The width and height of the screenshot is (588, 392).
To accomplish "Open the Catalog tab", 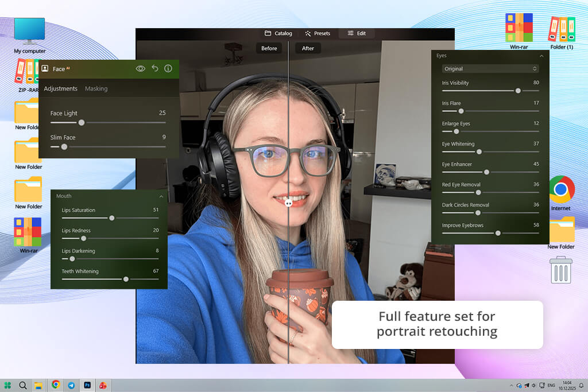I will pos(278,33).
